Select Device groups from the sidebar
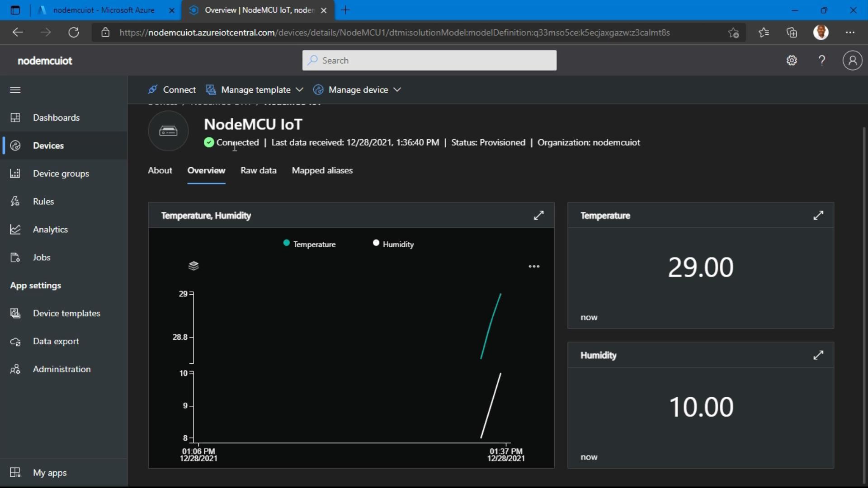The width and height of the screenshot is (868, 488). coord(61,173)
